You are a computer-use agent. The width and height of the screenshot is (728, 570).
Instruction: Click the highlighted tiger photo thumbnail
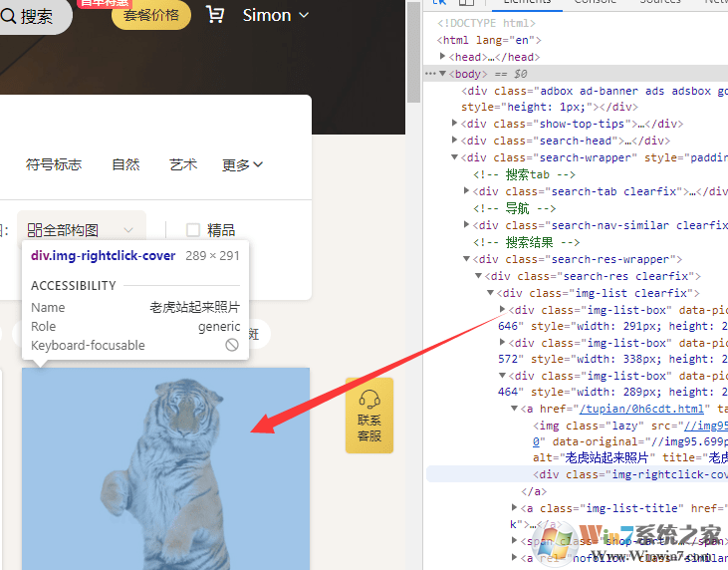tap(165, 467)
